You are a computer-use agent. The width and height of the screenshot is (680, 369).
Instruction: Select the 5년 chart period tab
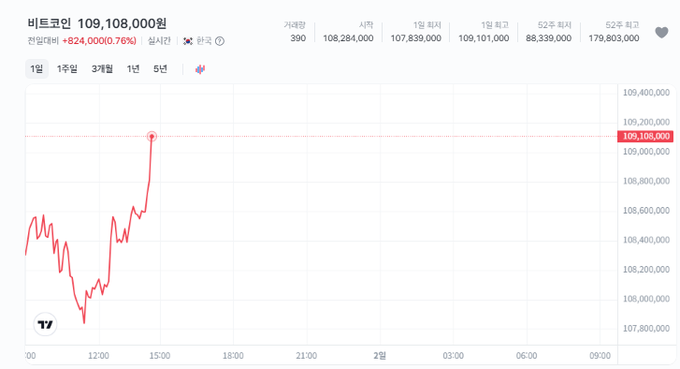pyautogui.click(x=160, y=69)
